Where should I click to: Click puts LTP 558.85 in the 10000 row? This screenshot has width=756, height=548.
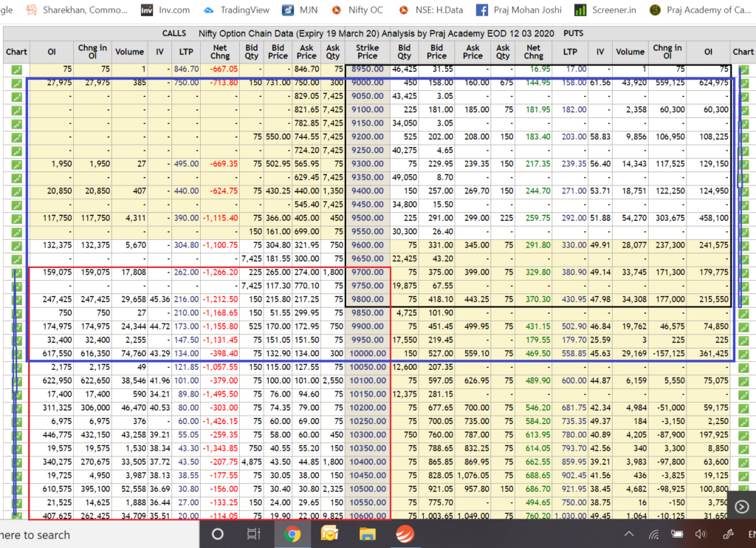[574, 354]
